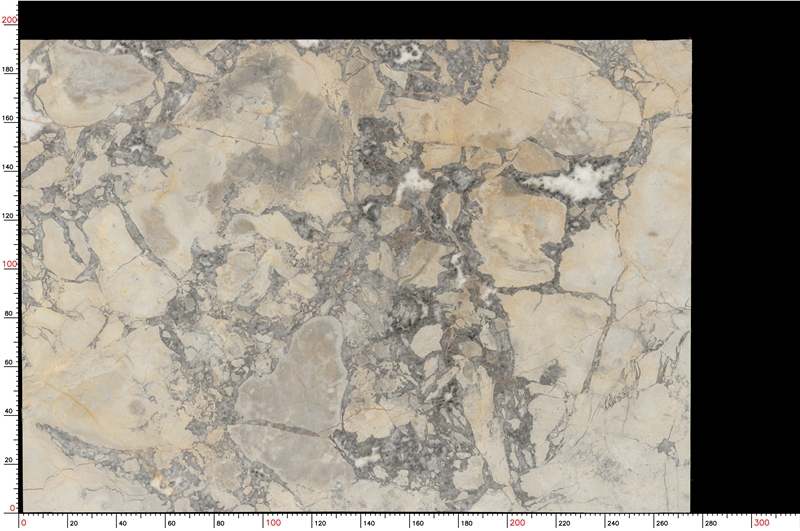800x531 pixels.
Task: Click the 220 label on horizontal ruler
Action: (x=564, y=523)
